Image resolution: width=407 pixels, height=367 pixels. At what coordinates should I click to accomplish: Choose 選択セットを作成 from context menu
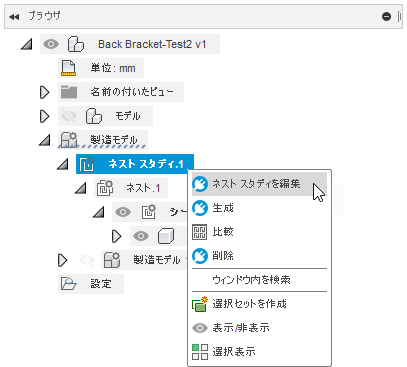[259, 304]
